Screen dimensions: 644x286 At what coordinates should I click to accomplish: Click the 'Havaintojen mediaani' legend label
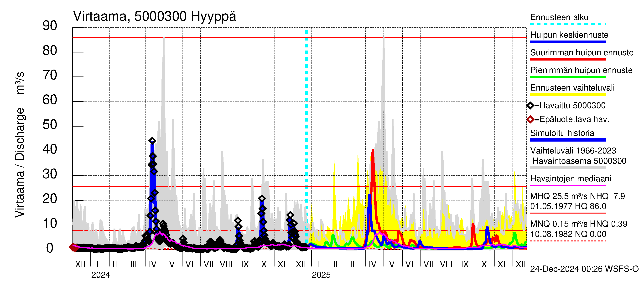(x=571, y=179)
